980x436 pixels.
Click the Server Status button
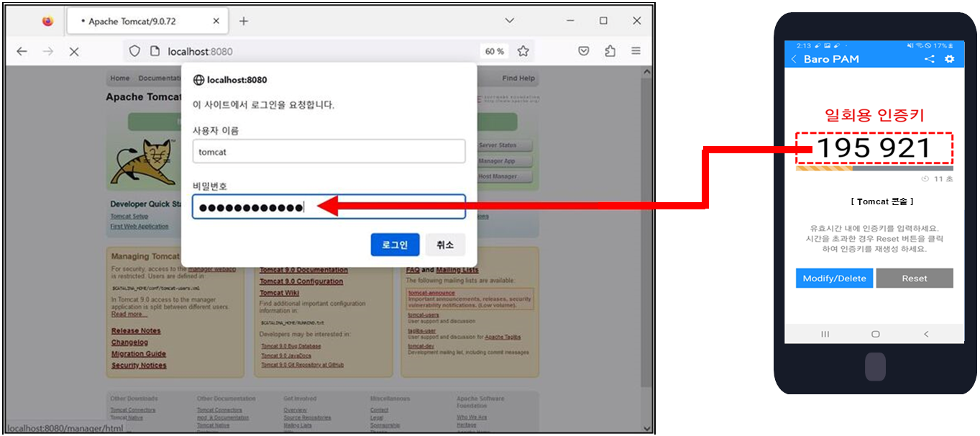505,146
